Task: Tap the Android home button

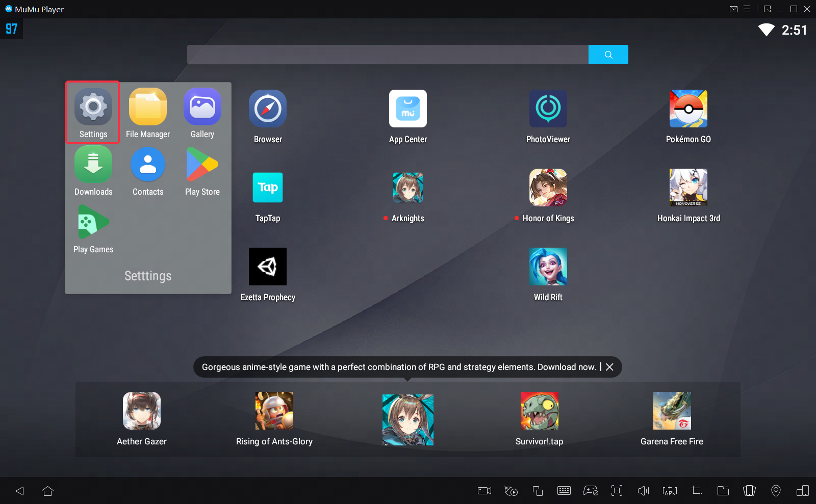Action: 48,491
